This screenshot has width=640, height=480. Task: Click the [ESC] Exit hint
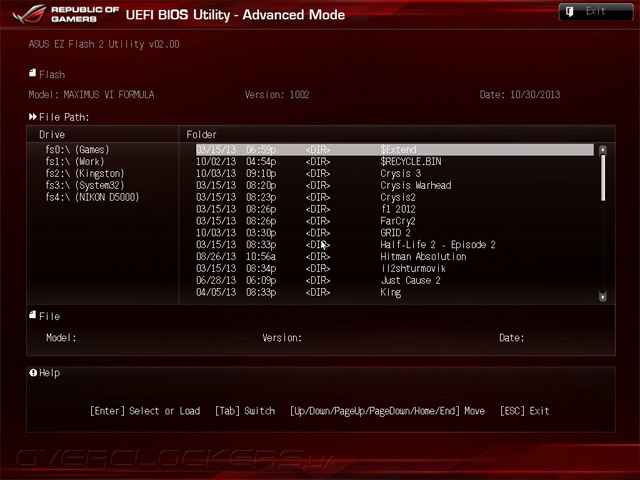(524, 411)
